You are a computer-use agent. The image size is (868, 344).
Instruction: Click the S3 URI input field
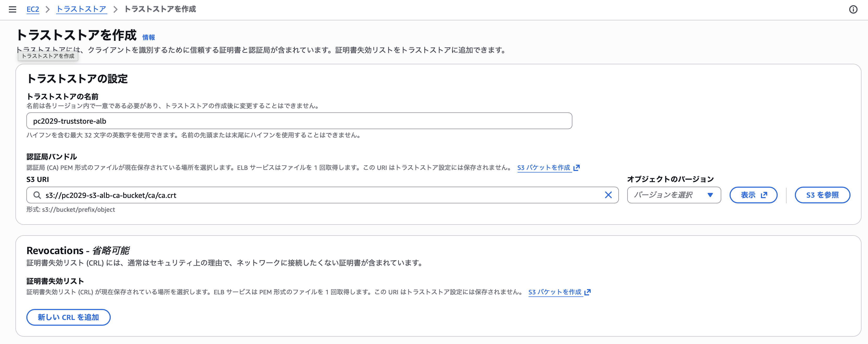pyautogui.click(x=322, y=195)
